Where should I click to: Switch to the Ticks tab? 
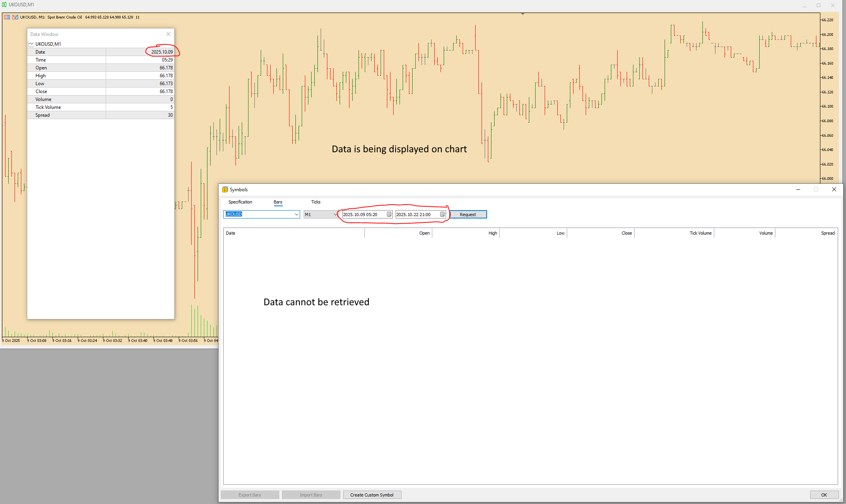point(316,202)
